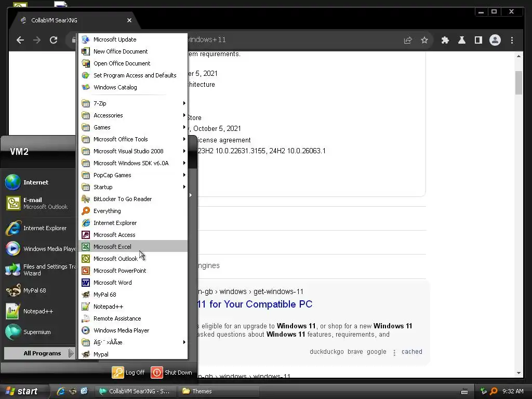Viewport: 532px width, 399px height.
Task: Select Notepad++ in Start menu left pane
Action: 39,311
